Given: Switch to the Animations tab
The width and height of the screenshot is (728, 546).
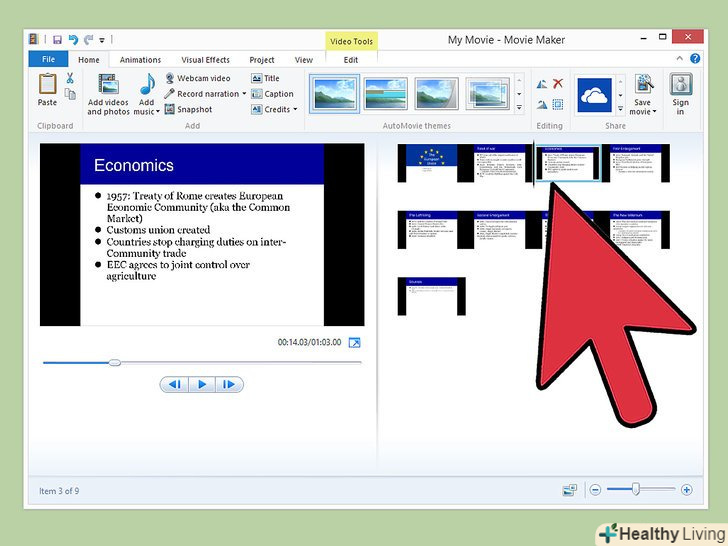Looking at the screenshot, I should click(140, 60).
